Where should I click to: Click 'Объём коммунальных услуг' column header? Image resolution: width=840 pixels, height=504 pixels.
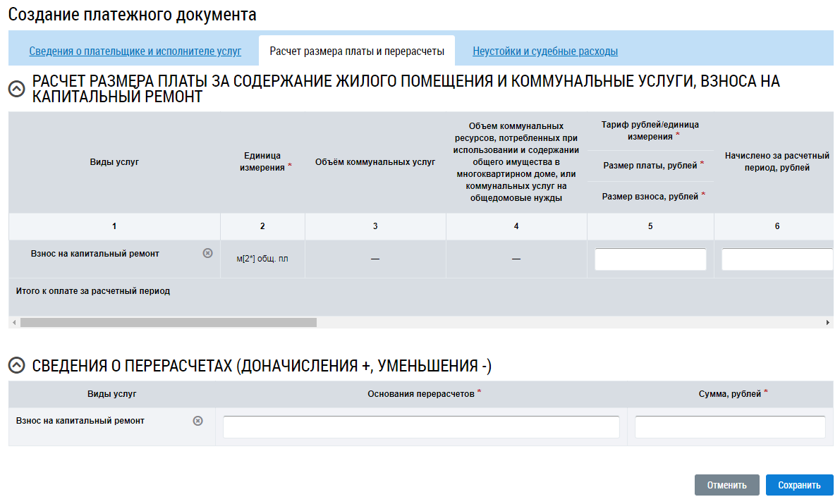[375, 161]
